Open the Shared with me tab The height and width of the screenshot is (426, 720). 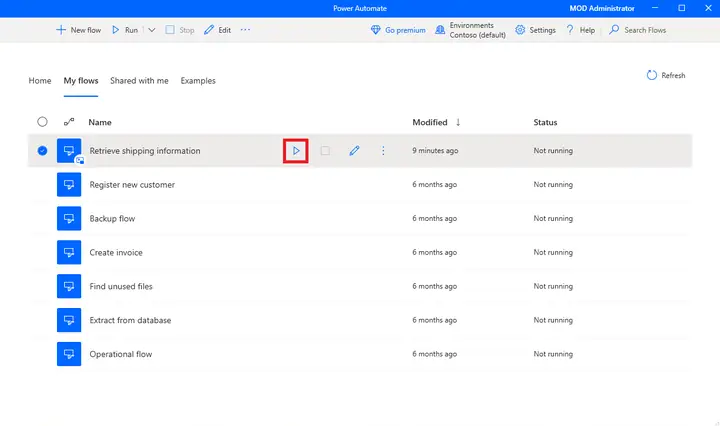click(x=139, y=81)
